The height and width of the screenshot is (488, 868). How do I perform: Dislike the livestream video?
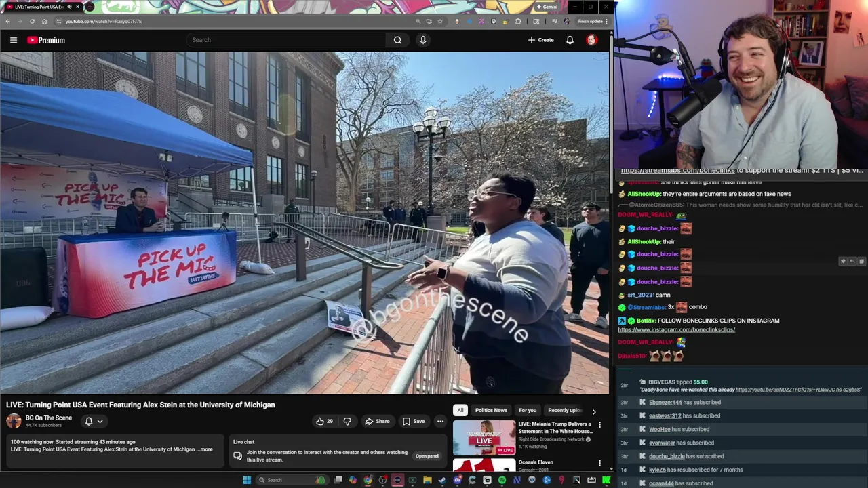tap(347, 422)
